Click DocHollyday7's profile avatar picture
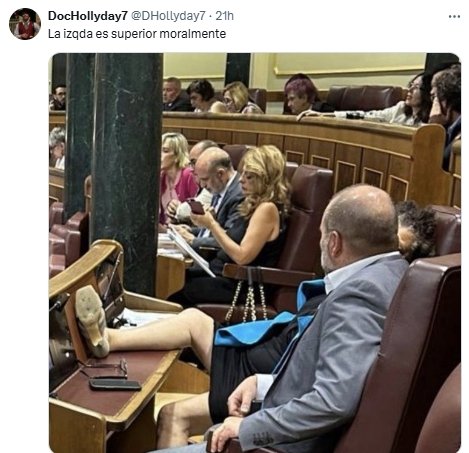The width and height of the screenshot is (469, 453). (25, 24)
